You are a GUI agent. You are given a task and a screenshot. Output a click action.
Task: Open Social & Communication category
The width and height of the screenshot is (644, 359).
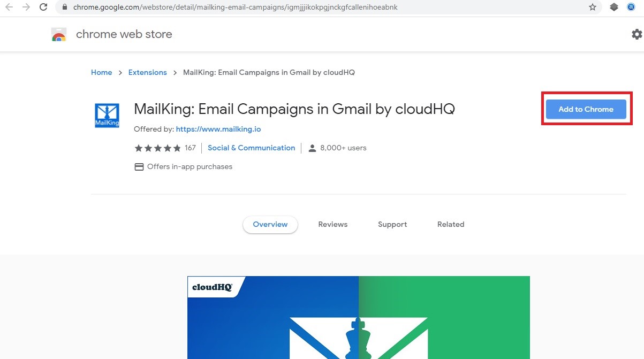coord(252,148)
